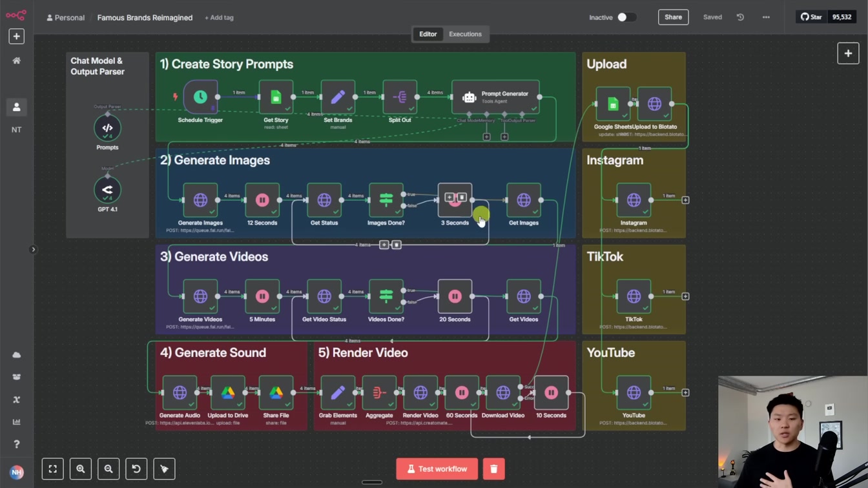The width and height of the screenshot is (868, 488).
Task: Expand the left sidebar chevron
Action: pos(33,249)
